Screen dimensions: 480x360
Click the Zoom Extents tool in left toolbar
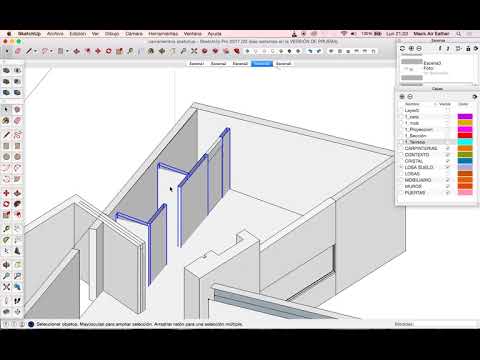6,287
